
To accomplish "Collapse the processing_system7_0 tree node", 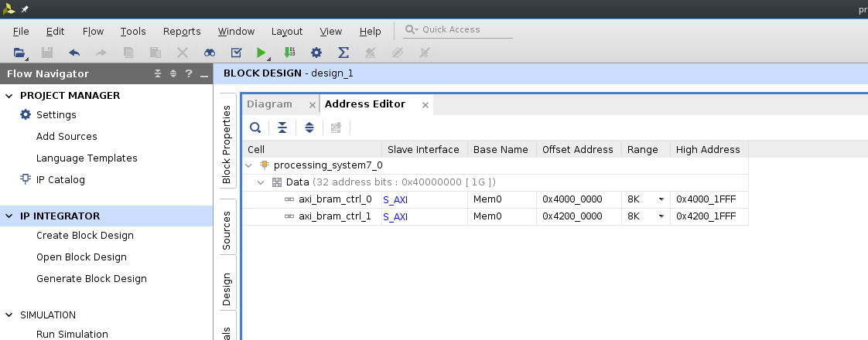I will pyautogui.click(x=248, y=165).
